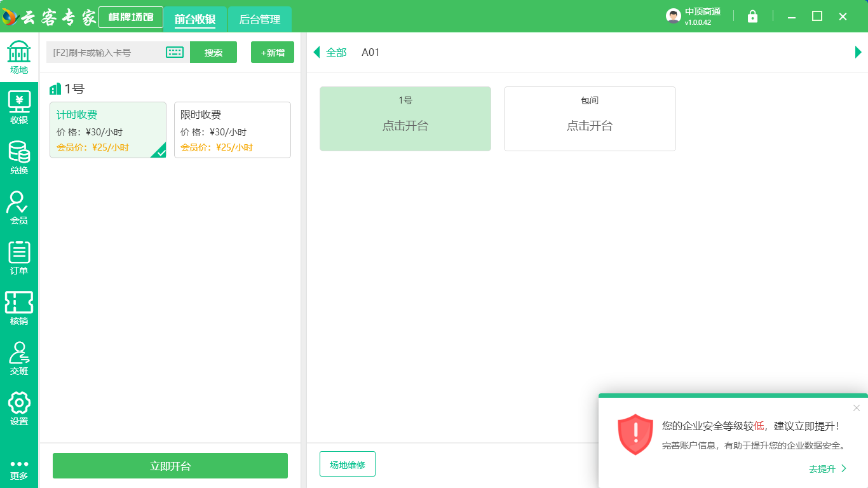Click the 场地维修 button

click(x=347, y=464)
